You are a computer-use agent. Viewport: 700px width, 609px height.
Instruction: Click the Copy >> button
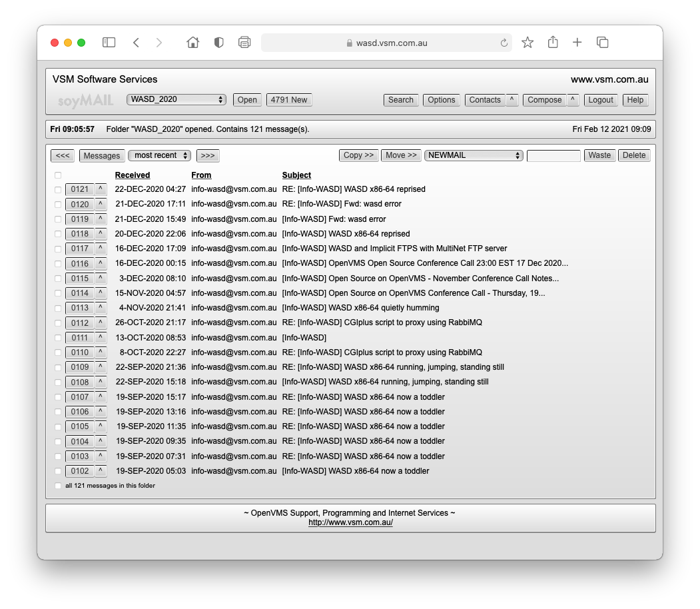tap(358, 155)
